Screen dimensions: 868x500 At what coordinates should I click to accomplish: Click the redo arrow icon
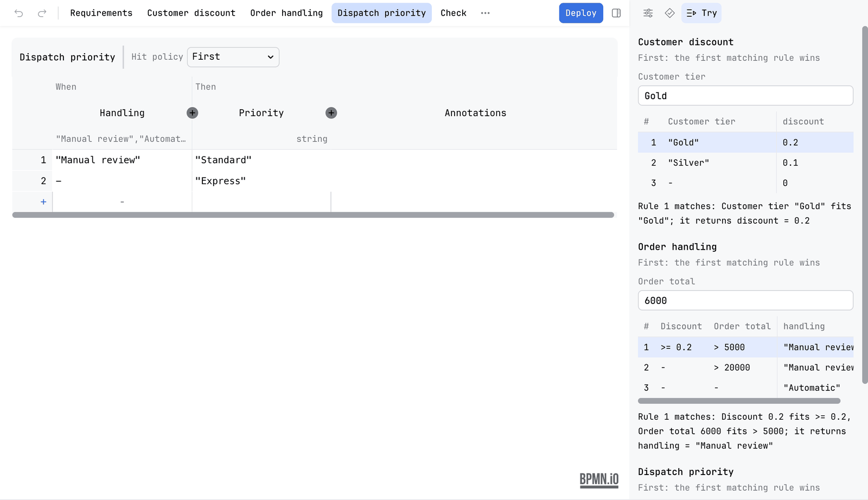click(42, 13)
